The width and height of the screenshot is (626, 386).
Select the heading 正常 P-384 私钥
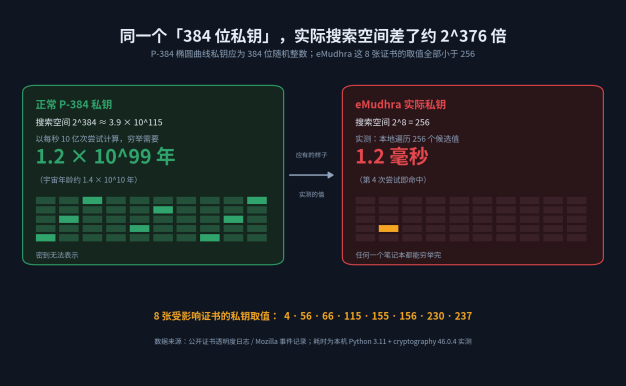(x=74, y=105)
